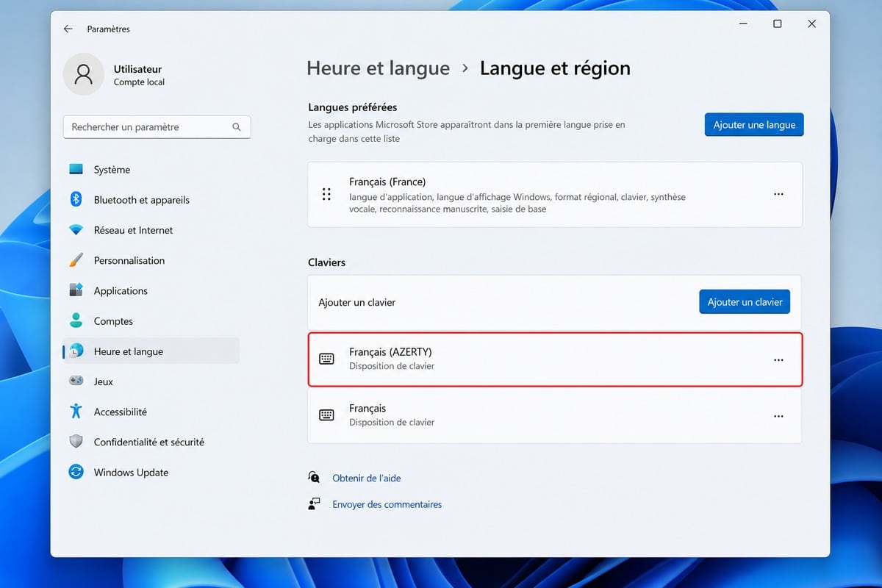882x588 pixels.
Task: Click Heure et langue breadcrumb link
Action: coord(378,68)
